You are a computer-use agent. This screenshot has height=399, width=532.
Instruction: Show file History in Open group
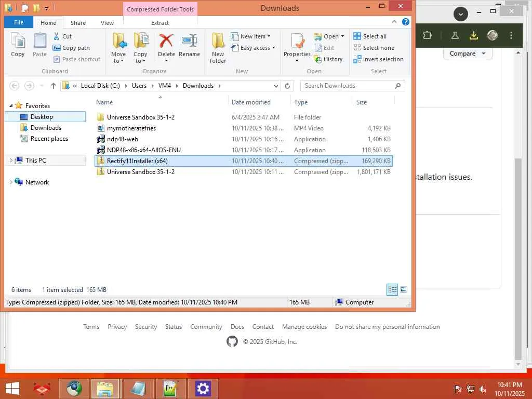tap(328, 59)
